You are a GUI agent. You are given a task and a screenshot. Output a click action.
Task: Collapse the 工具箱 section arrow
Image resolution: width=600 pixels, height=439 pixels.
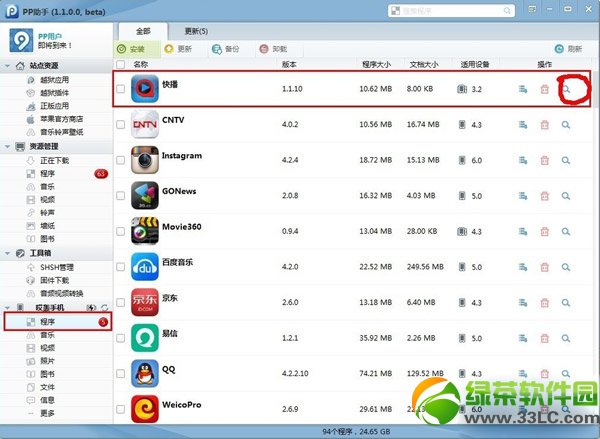pyautogui.click(x=7, y=253)
